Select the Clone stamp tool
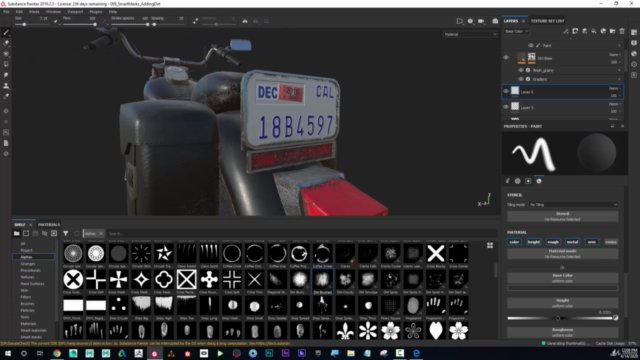The height and width of the screenshot is (360, 640). click(x=6, y=86)
